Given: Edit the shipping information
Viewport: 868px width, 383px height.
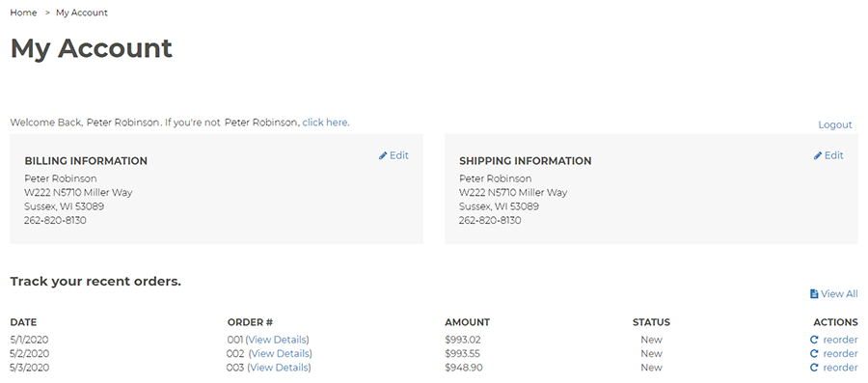Looking at the screenshot, I should pos(833,156).
